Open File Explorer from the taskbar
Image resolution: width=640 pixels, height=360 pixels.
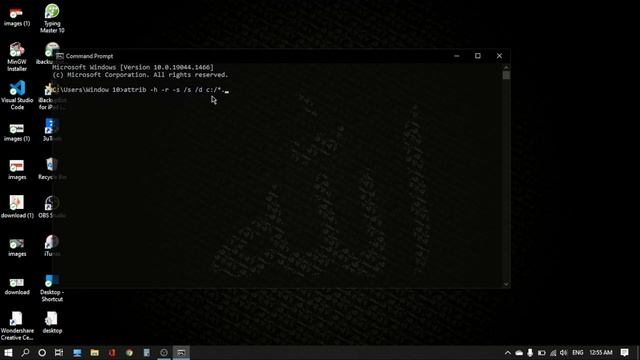tap(94, 353)
